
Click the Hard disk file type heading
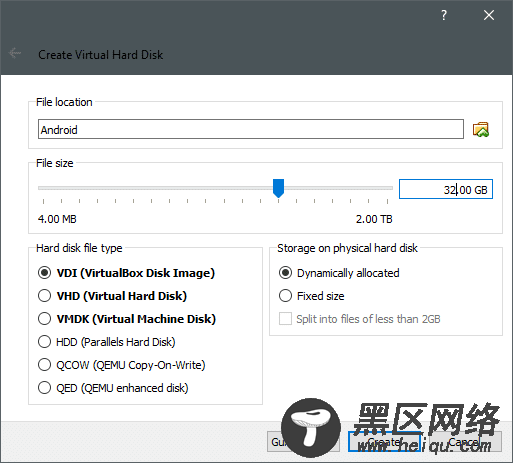79,248
